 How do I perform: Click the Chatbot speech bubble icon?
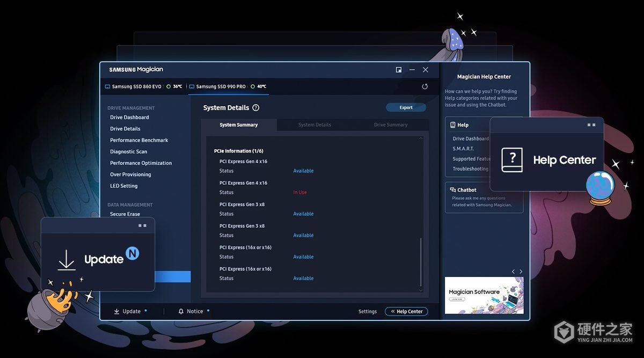pos(452,190)
